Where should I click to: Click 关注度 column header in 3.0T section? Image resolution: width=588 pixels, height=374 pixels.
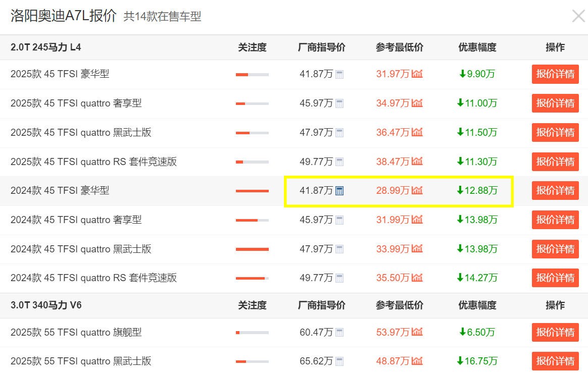coord(253,305)
